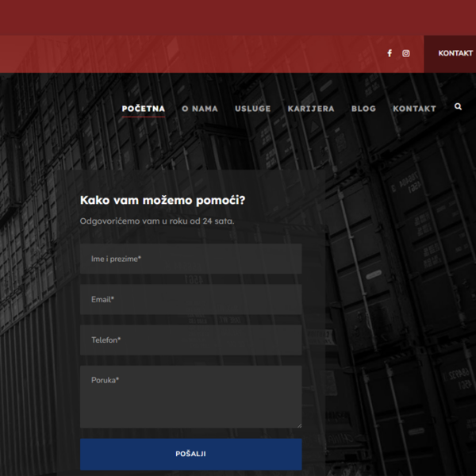Click the search magnifier icon
This screenshot has width=476, height=476.
(458, 106)
